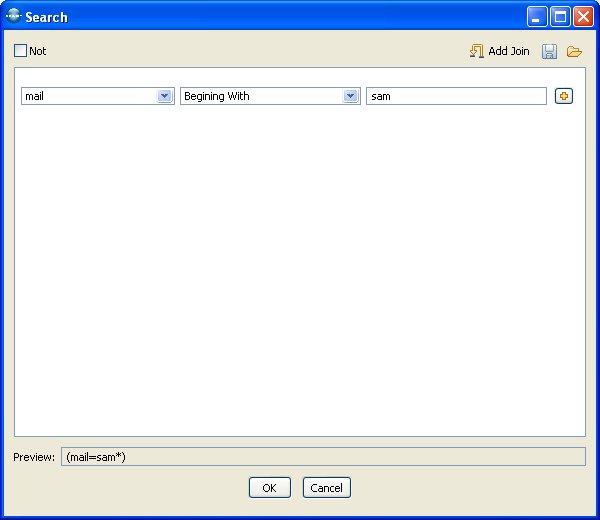
Task: Add a new criteria row with plus icon
Action: [564, 96]
